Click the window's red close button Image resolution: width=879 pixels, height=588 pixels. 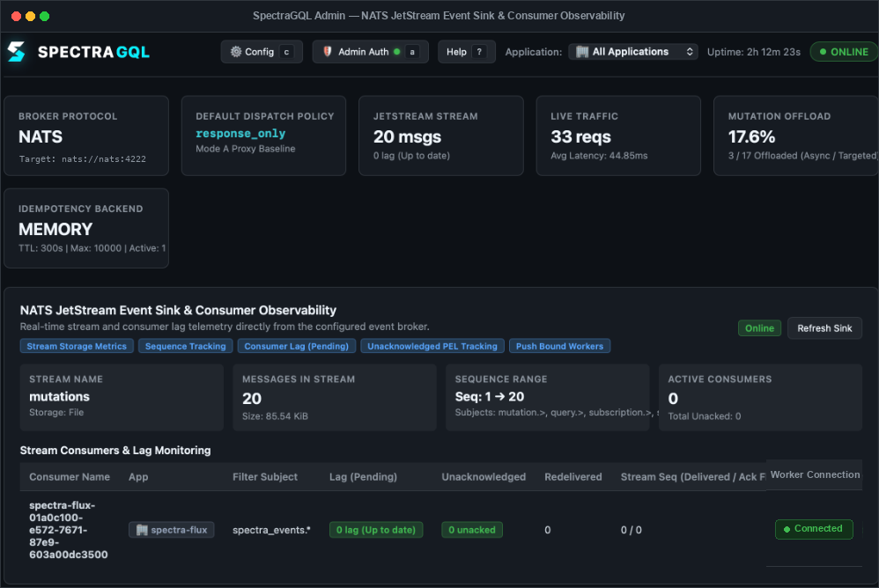[x=16, y=16]
